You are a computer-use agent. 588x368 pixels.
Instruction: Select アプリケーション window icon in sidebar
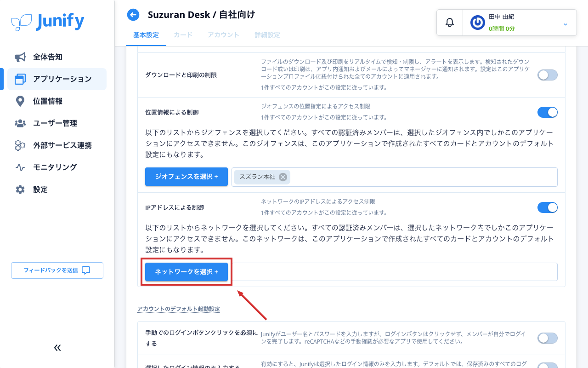(x=20, y=79)
